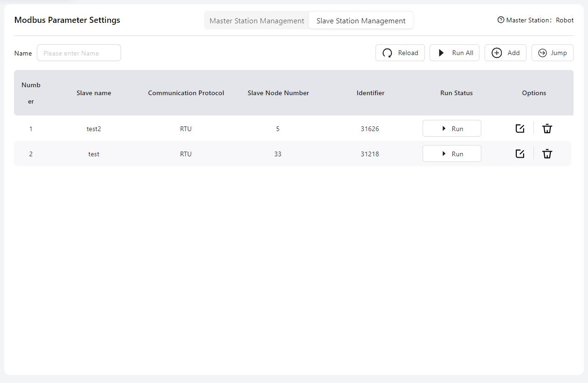
Task: Start the slave with identifier 31218
Action: coord(452,153)
